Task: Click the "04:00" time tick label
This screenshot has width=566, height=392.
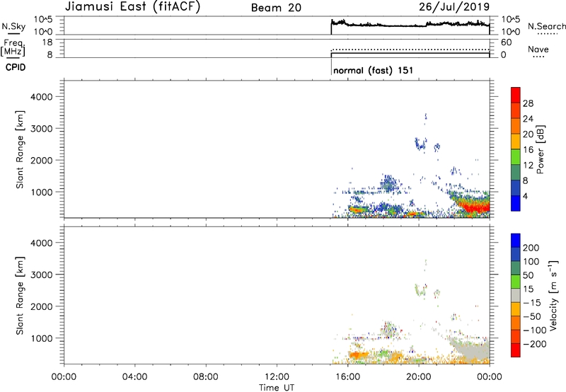Action: (134, 377)
